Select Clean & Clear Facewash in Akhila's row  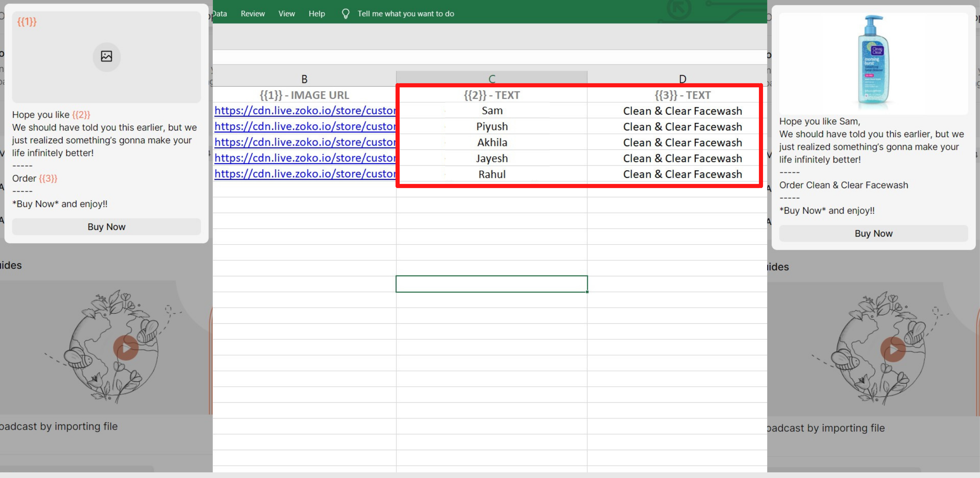click(x=683, y=143)
